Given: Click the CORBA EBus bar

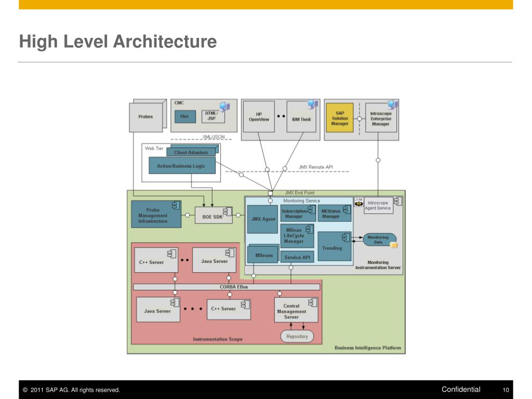Looking at the screenshot, I should [227, 287].
